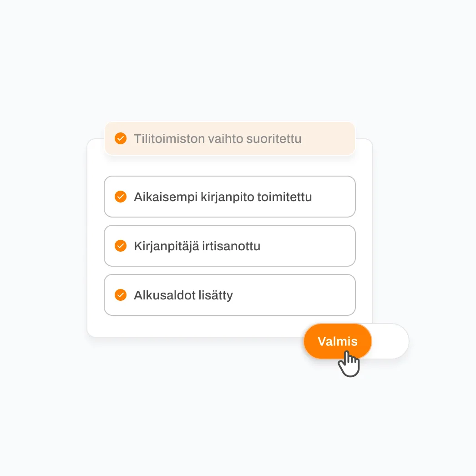Click the word "lisätty" in the third row
Viewport: 476px width, 476px height.
[x=216, y=295]
